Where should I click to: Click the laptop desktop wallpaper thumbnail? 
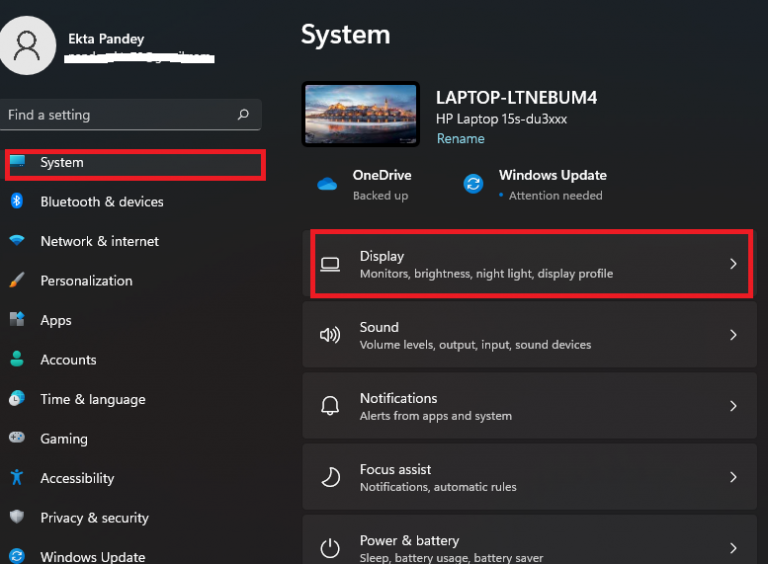(x=361, y=117)
